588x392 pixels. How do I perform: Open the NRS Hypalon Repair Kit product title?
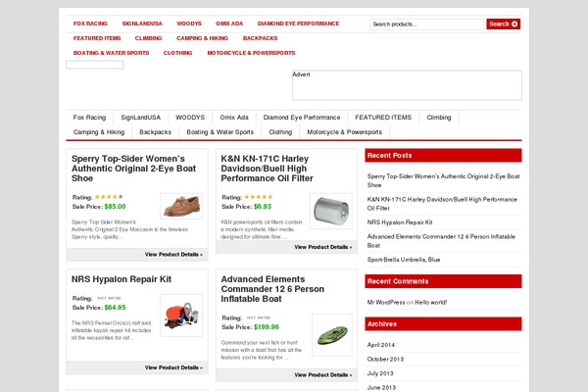coord(122,279)
